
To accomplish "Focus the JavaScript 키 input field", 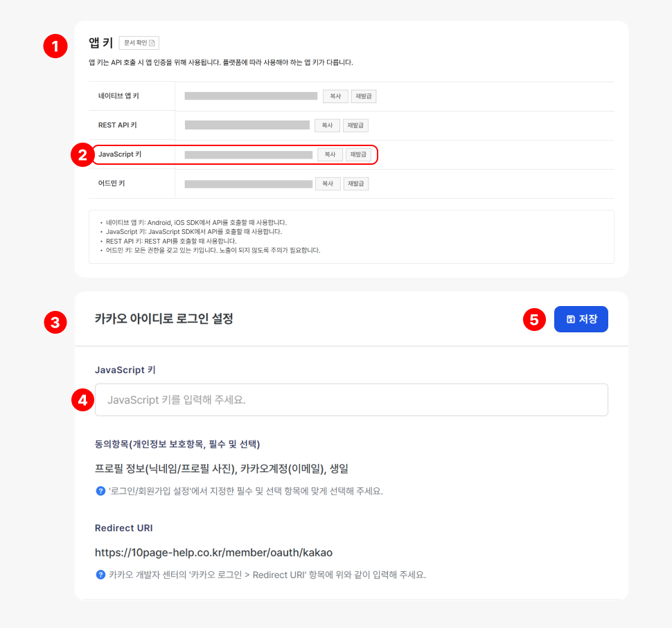I will (351, 400).
